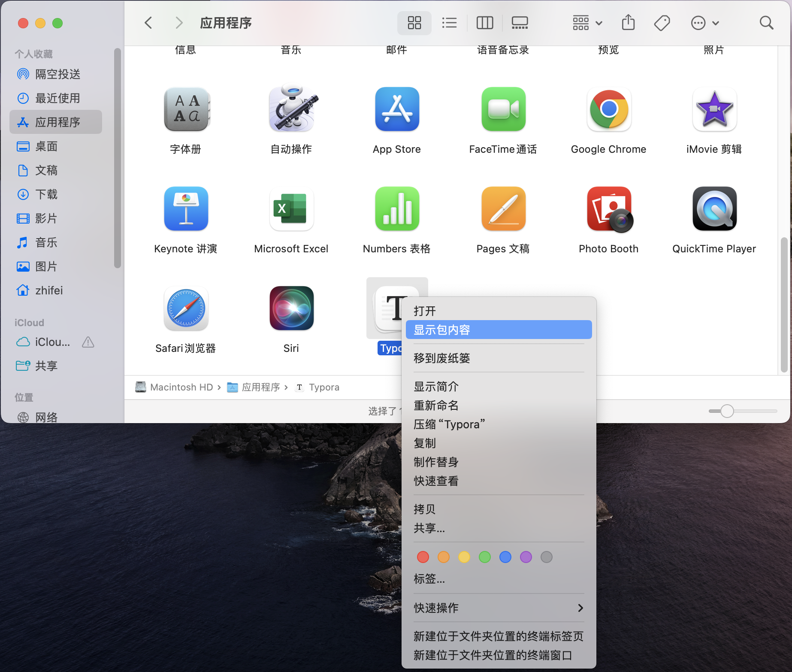This screenshot has width=792, height=672.
Task: Click Macintosh HD in the path bar
Action: pyautogui.click(x=174, y=387)
